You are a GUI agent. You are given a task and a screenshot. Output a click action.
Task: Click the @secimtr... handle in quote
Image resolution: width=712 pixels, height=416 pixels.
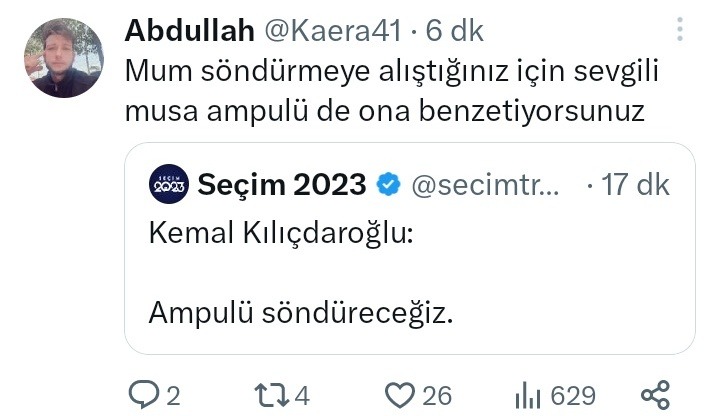pos(485,185)
